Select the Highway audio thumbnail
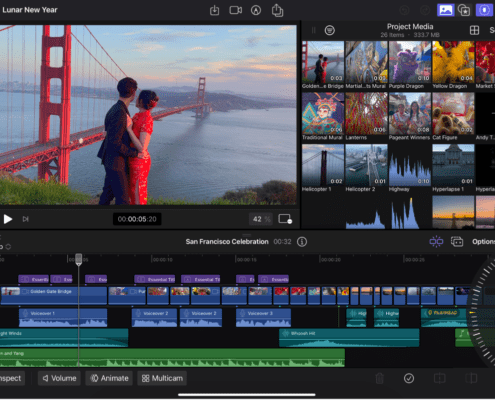 point(410,165)
